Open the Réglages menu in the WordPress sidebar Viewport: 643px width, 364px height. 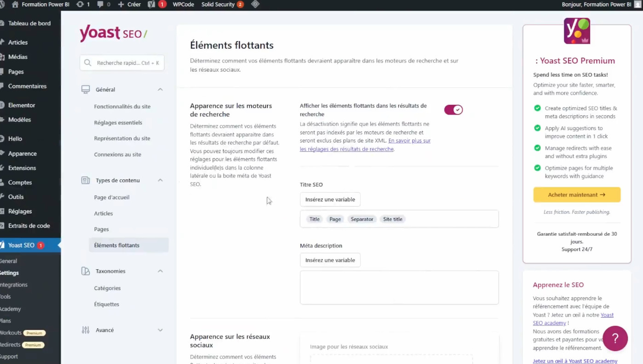coord(20,211)
